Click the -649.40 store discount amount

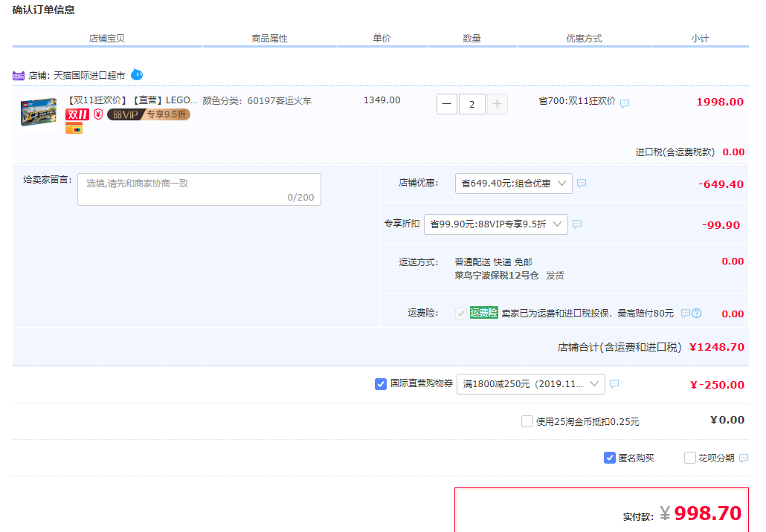(x=721, y=184)
